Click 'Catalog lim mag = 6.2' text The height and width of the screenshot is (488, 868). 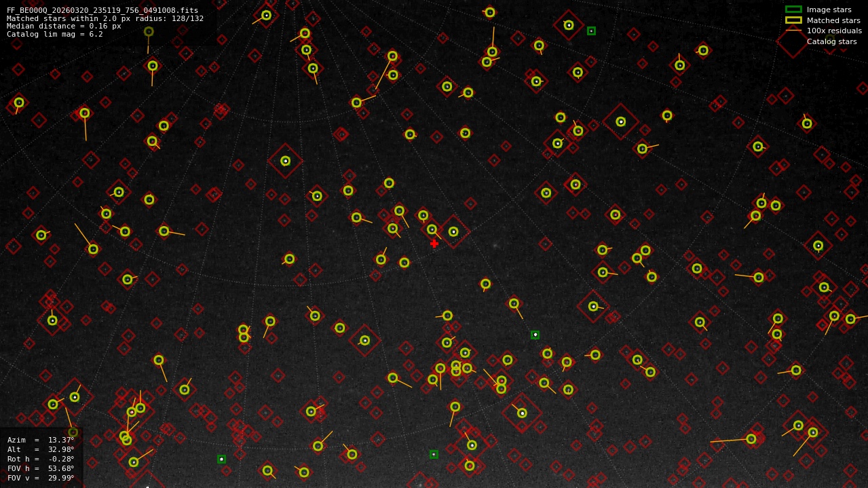55,34
